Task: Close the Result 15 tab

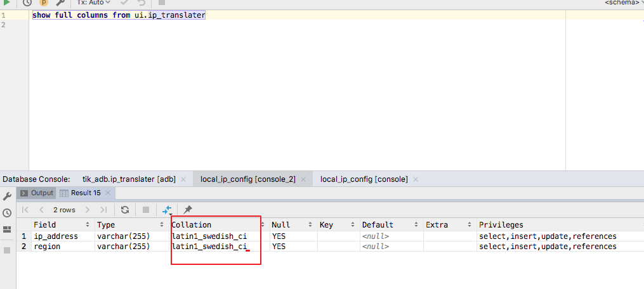Action: click(x=108, y=193)
